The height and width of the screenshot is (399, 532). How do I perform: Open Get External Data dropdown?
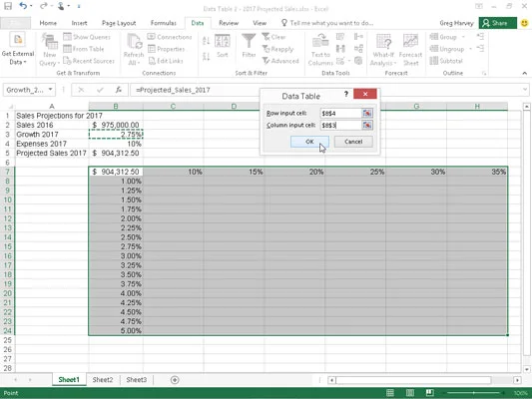(18, 50)
